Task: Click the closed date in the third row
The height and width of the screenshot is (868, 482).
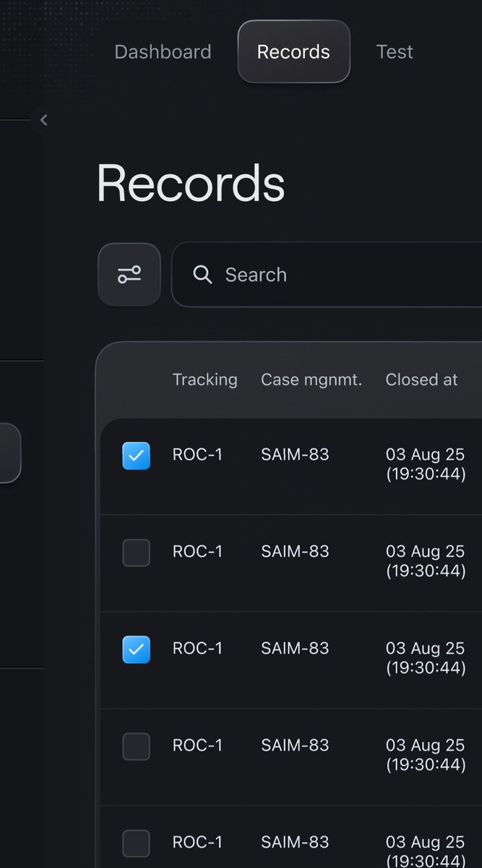Action: coord(426,658)
